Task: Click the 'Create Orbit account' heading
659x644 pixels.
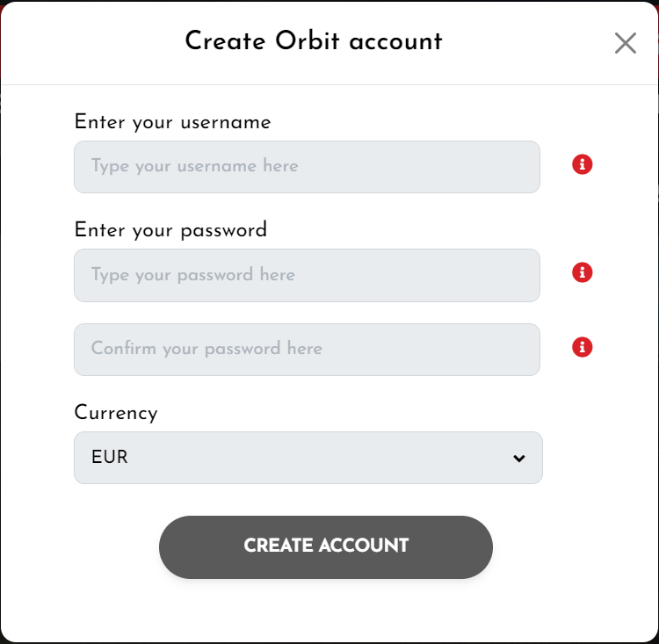Action: point(313,41)
